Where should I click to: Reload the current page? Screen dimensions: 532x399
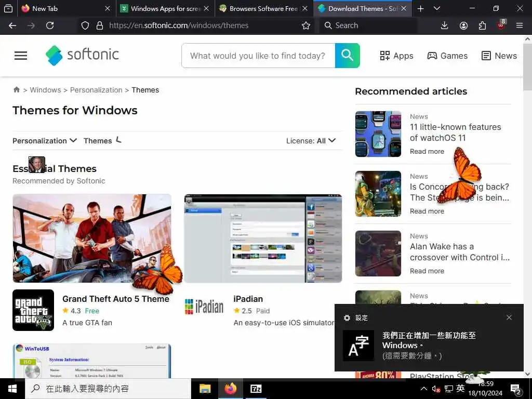point(50,25)
